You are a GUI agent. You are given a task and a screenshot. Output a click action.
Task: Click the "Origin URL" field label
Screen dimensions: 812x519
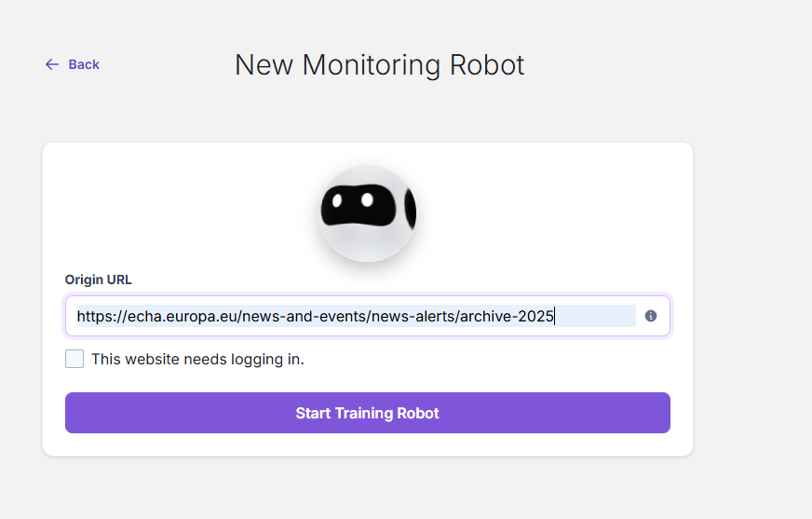coord(98,280)
